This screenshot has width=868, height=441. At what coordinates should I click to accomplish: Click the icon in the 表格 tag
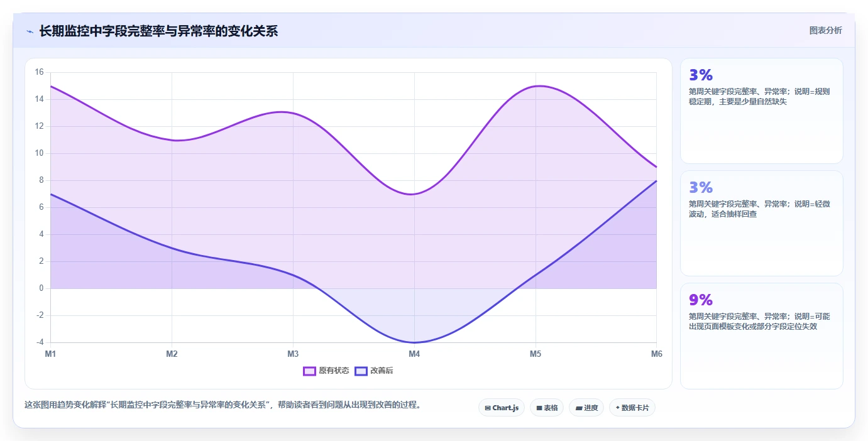point(539,408)
